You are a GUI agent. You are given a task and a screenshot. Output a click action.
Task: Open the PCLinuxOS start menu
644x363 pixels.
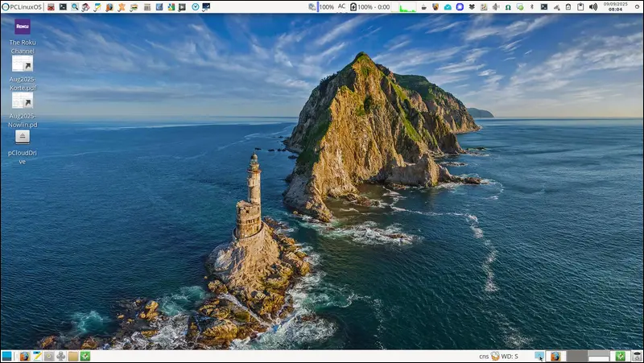click(x=22, y=6)
